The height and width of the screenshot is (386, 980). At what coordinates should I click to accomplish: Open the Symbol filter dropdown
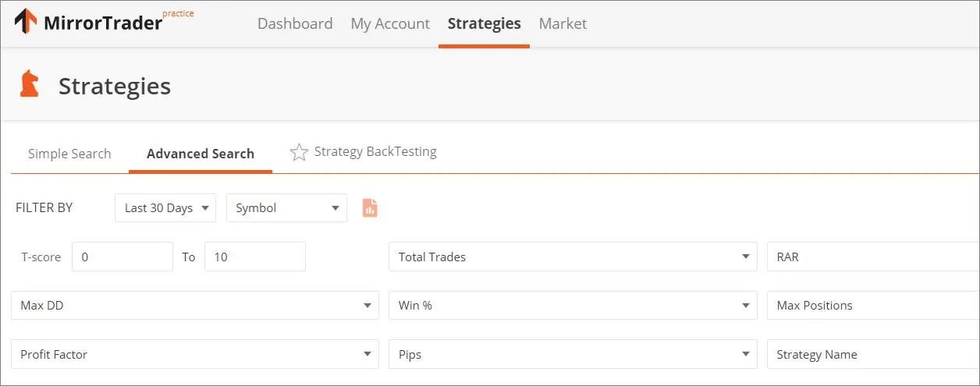coord(286,208)
